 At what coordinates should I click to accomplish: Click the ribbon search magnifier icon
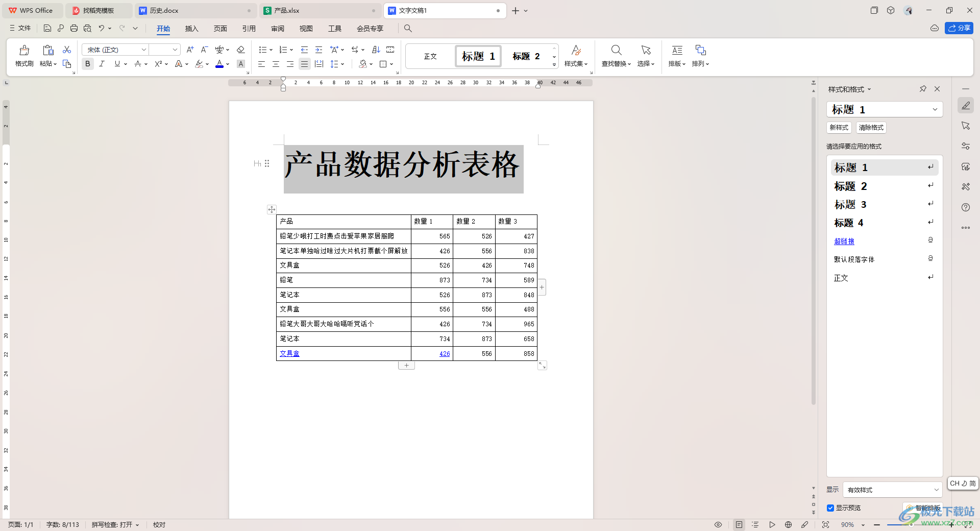[408, 28]
